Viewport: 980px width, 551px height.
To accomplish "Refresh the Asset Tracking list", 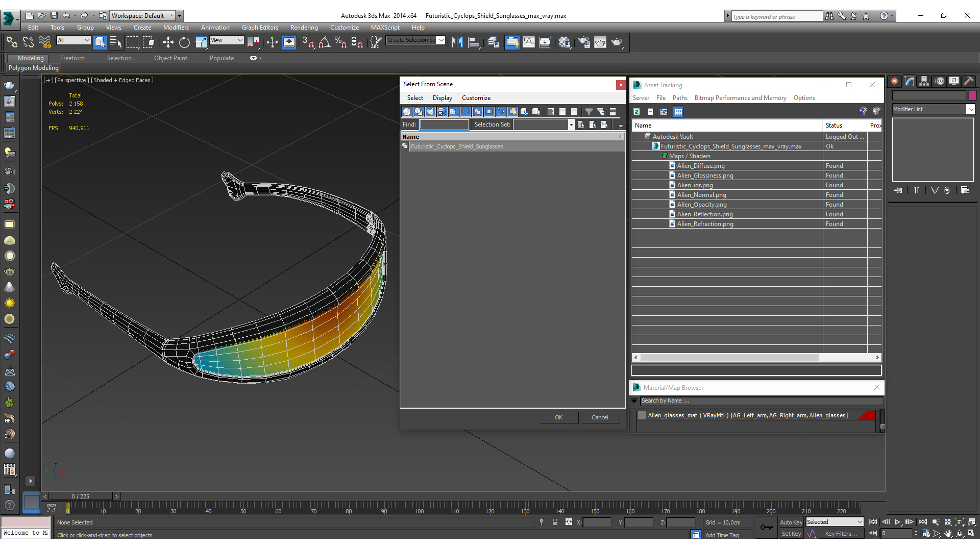I will click(x=636, y=112).
